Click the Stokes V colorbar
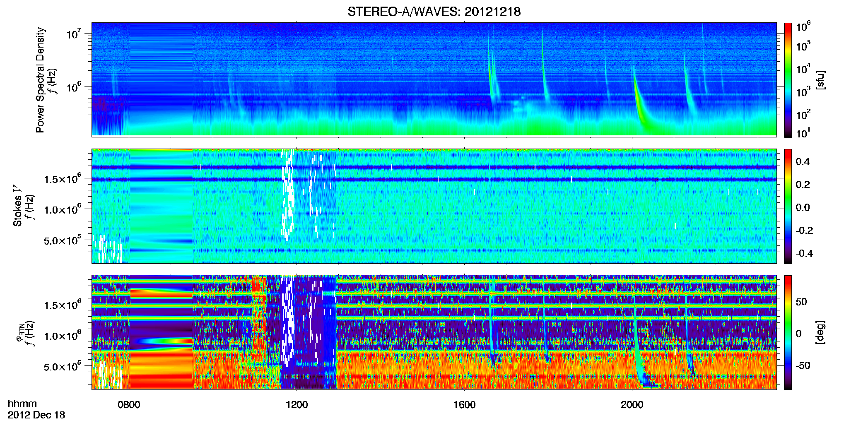This screenshot has width=868, height=447. point(788,206)
